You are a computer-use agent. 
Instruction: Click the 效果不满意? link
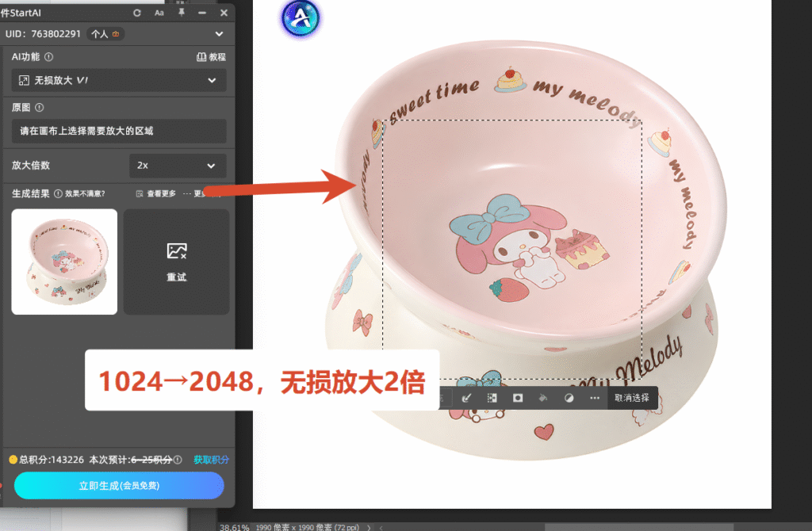tap(85, 193)
